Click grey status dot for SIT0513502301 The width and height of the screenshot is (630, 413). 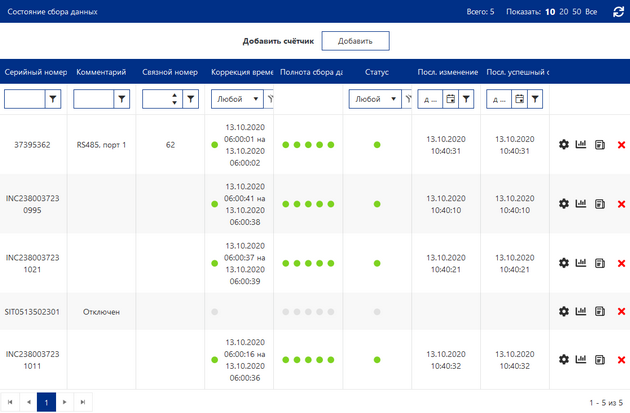[377, 312]
